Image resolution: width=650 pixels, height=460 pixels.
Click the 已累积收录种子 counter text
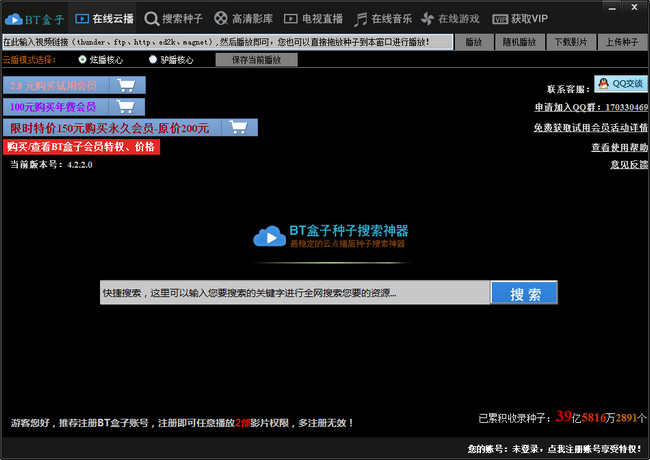(x=562, y=417)
